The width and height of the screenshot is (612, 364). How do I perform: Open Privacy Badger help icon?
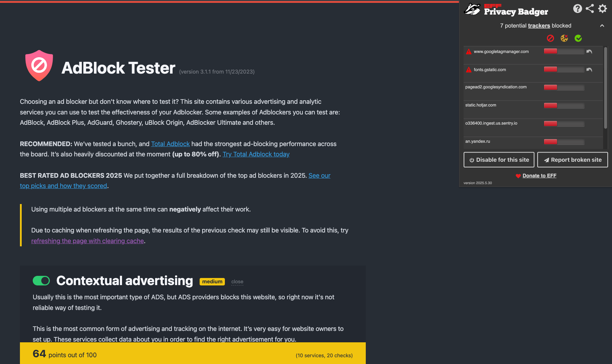click(x=577, y=9)
